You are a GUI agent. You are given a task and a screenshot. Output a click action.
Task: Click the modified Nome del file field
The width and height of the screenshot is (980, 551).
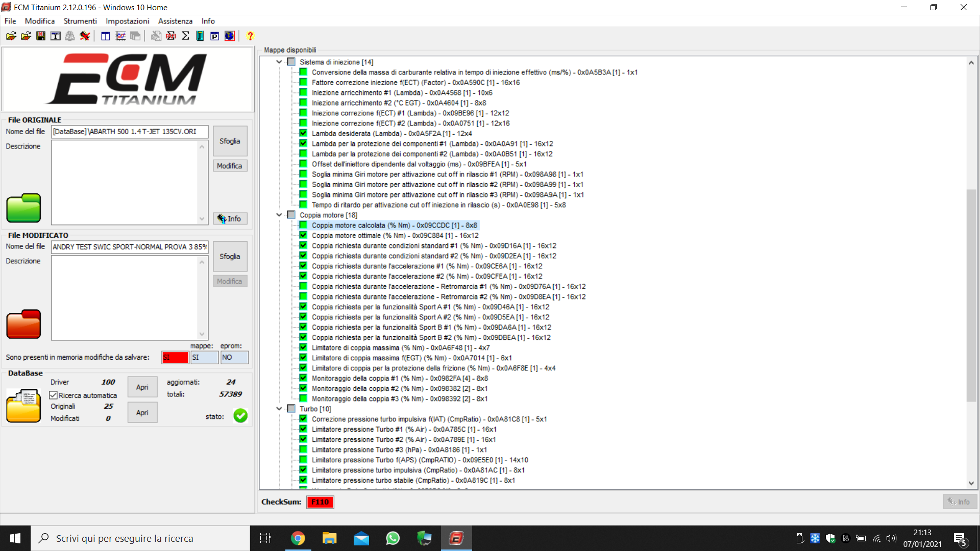(130, 247)
